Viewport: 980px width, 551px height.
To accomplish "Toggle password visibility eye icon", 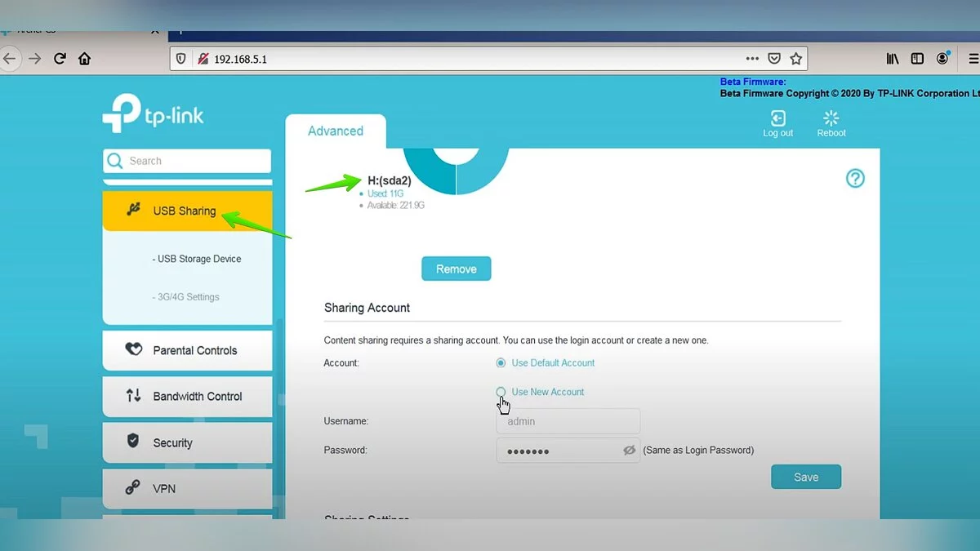I will pyautogui.click(x=629, y=450).
